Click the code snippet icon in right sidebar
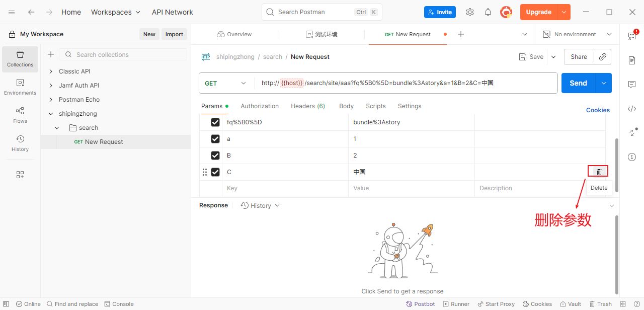This screenshot has width=644, height=310. (x=632, y=109)
